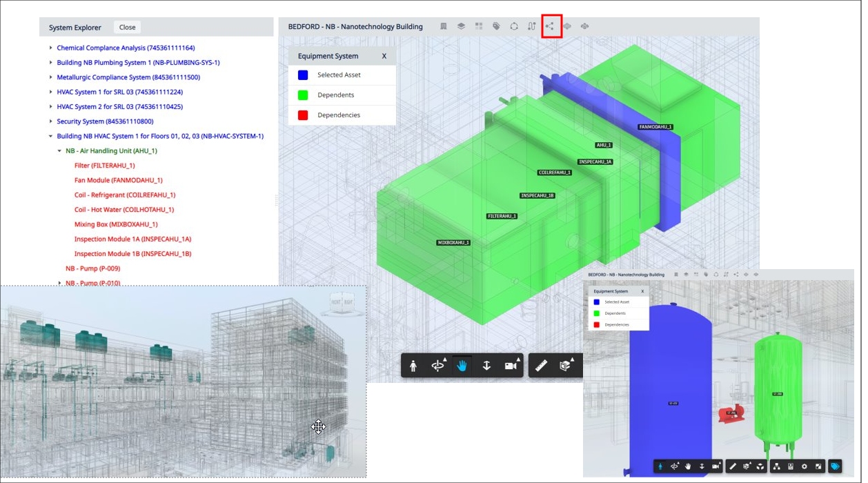Click fullscreen icon in tank viewer toolbar

click(818, 466)
